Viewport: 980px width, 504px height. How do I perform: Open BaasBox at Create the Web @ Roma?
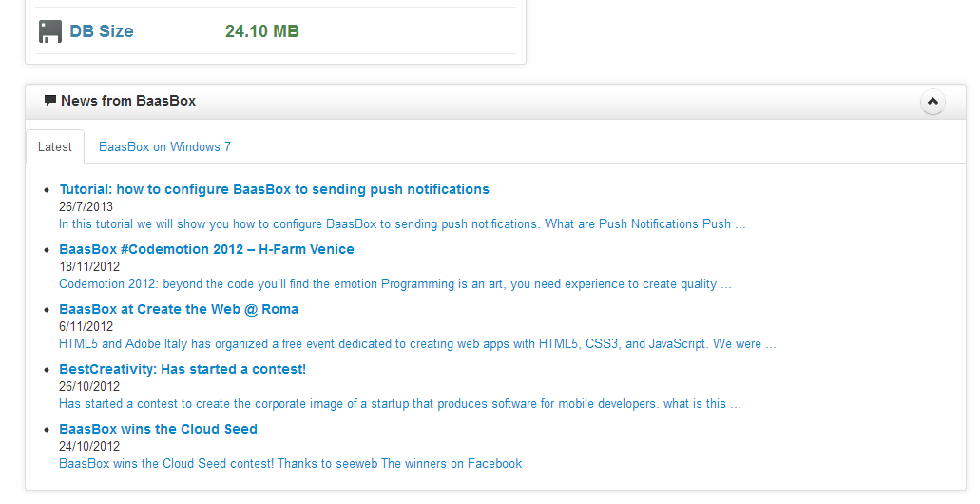tap(179, 309)
